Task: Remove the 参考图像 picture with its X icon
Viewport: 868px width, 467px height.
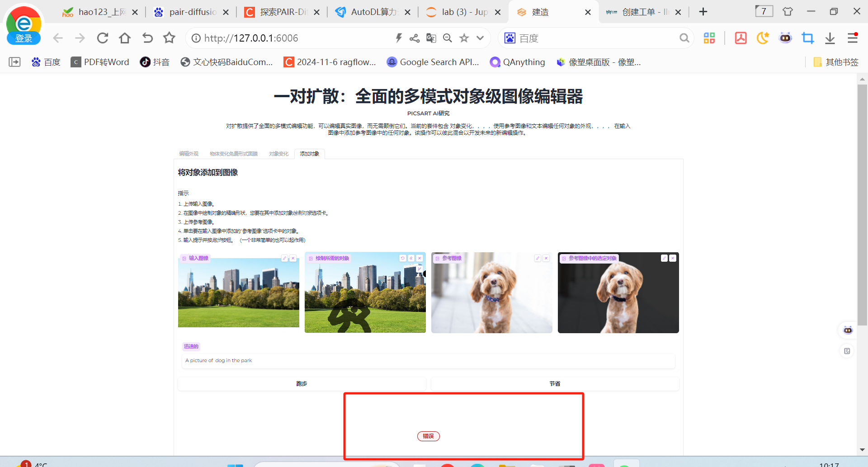Action: [x=546, y=258]
